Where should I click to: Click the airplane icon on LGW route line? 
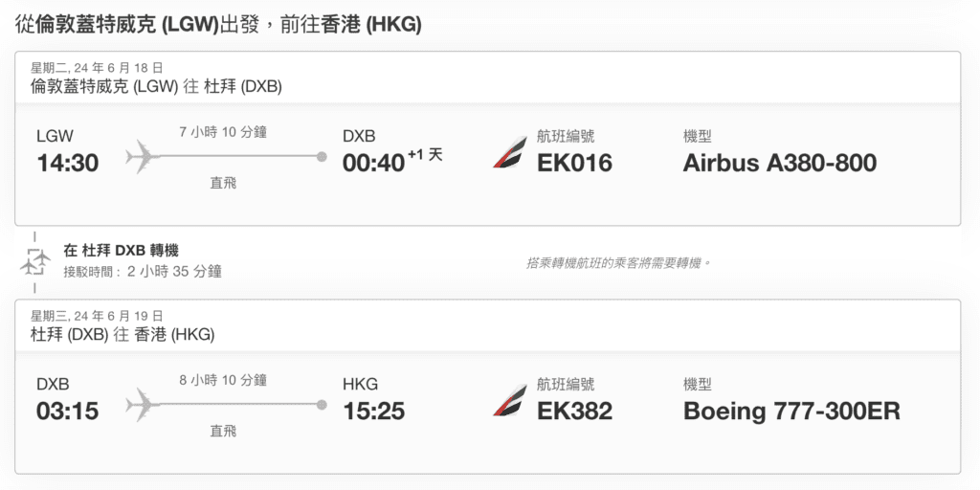click(140, 156)
